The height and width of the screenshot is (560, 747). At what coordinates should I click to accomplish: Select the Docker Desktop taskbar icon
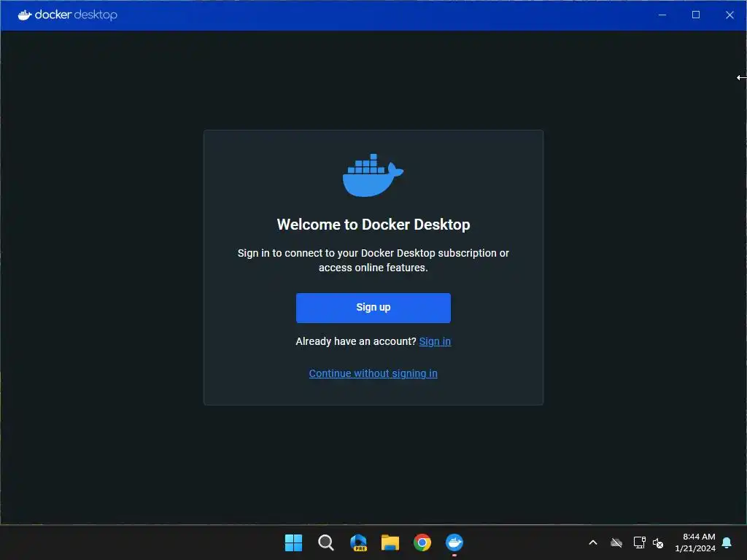tap(454, 542)
